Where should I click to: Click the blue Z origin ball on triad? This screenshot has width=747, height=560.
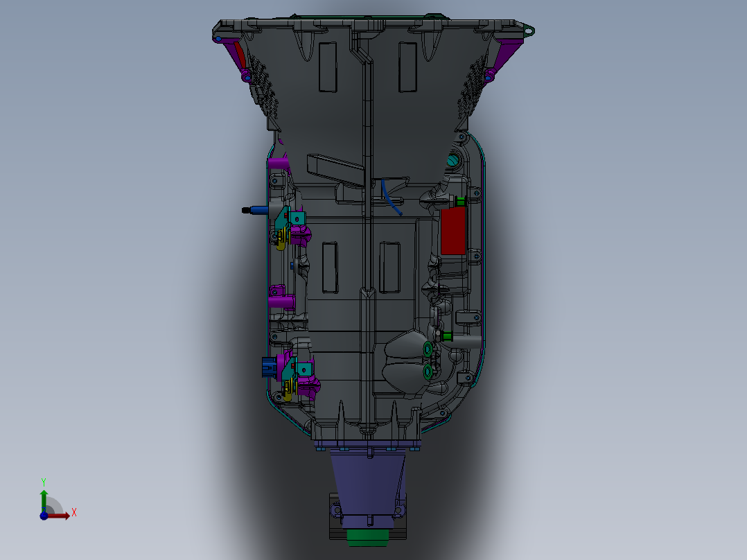pyautogui.click(x=44, y=516)
